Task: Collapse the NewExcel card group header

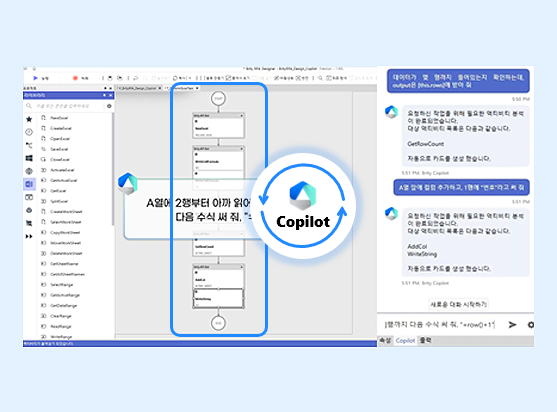Action: (242, 116)
